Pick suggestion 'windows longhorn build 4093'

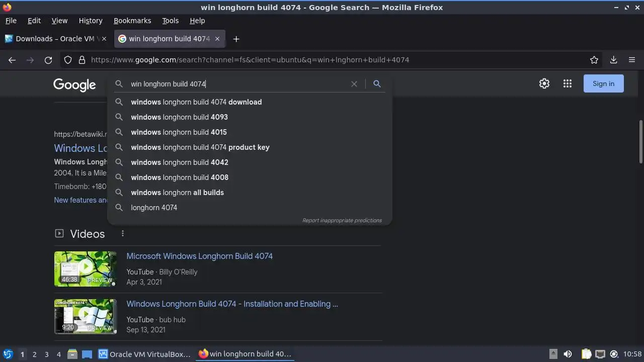tap(250, 117)
